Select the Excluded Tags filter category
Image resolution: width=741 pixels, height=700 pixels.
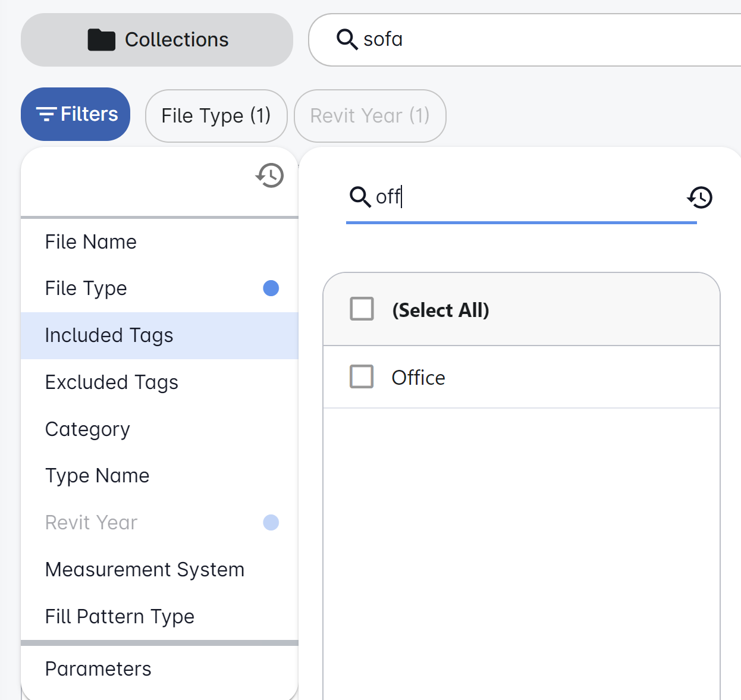112,382
